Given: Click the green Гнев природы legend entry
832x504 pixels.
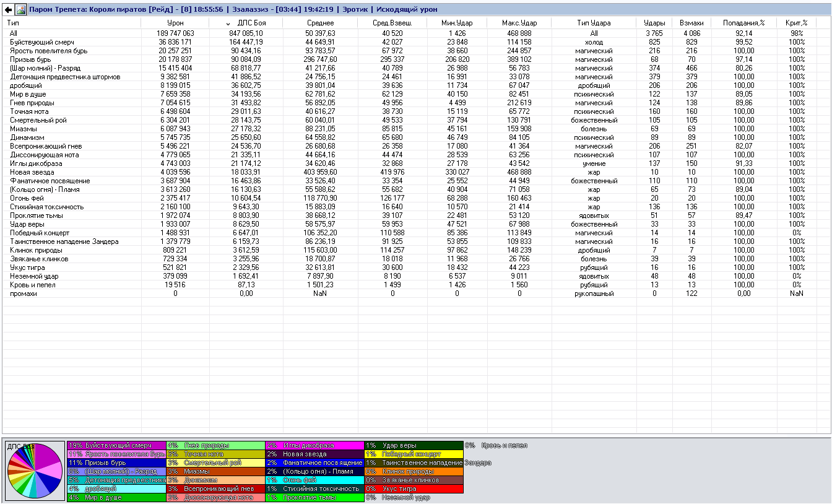Looking at the screenshot, I should tap(215, 445).
